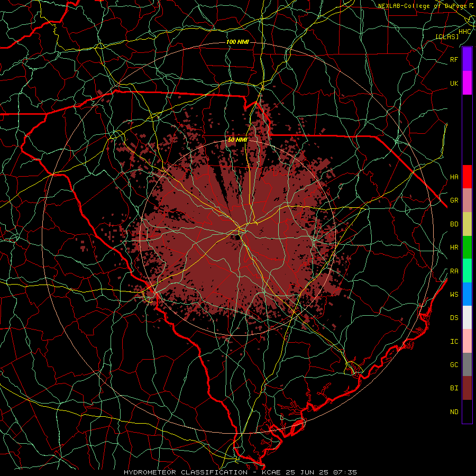This screenshot has width=476, height=476.
Task: Click the ND legend label
Action: point(454,412)
